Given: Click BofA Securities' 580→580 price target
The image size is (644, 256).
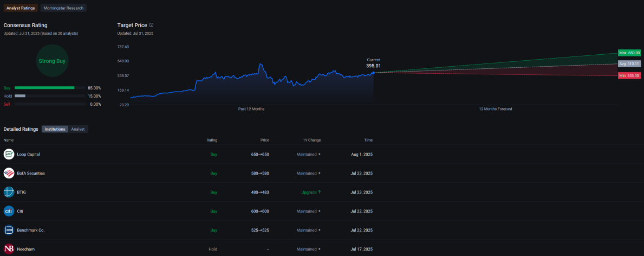Looking at the screenshot, I should coord(260,173).
